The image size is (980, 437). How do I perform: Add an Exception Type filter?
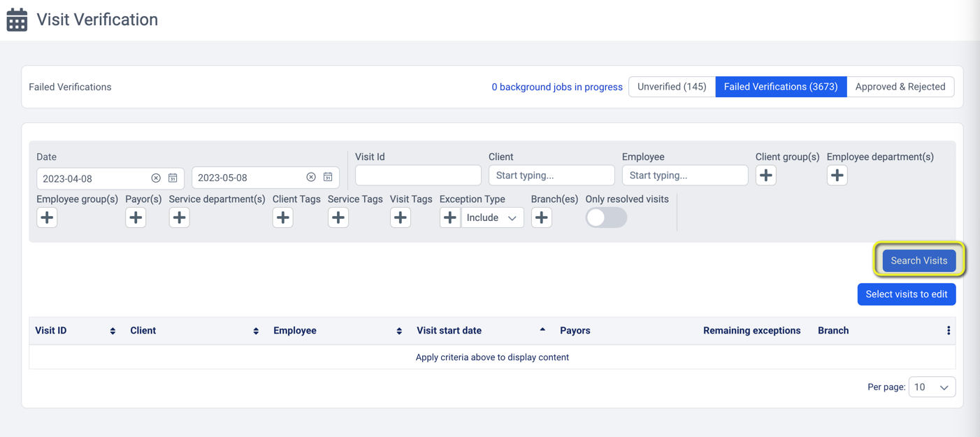tap(450, 217)
